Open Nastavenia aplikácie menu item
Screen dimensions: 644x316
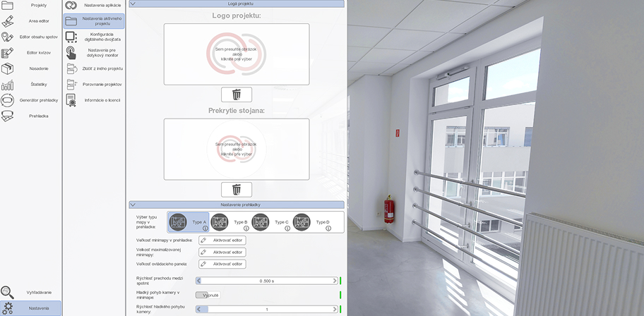[x=94, y=6]
